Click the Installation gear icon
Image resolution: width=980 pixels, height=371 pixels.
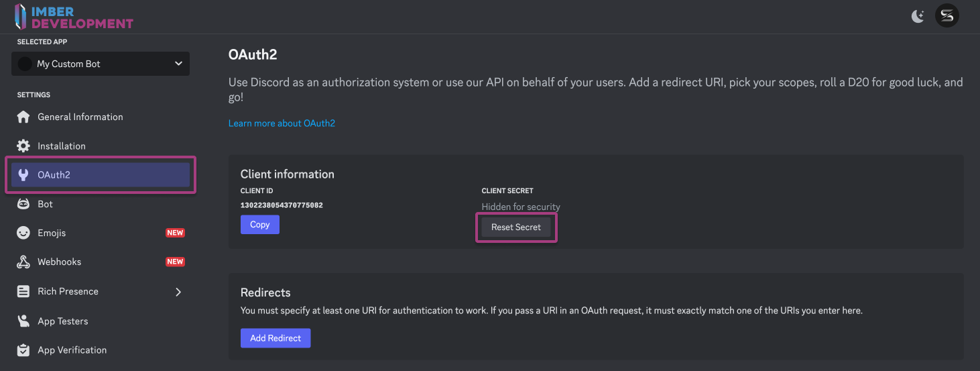click(x=23, y=146)
